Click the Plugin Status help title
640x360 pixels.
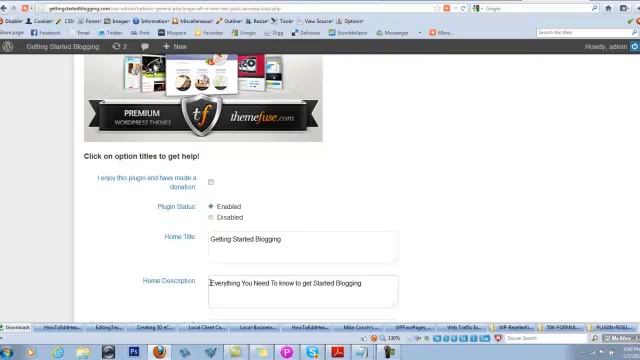[176, 207]
